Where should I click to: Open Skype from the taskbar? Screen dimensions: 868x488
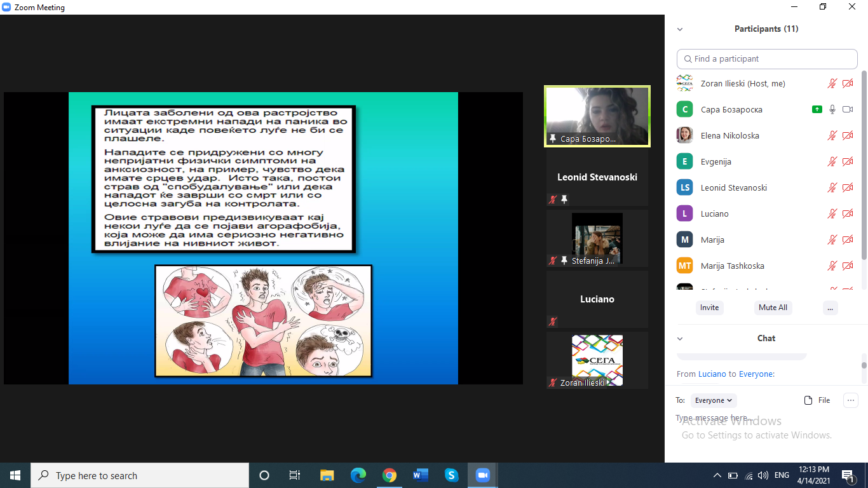[451, 475]
